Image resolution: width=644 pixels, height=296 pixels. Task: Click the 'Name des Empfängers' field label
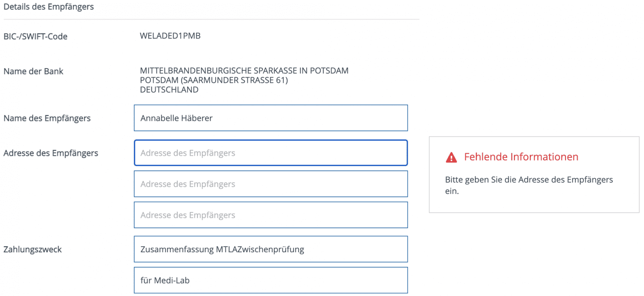tap(47, 118)
